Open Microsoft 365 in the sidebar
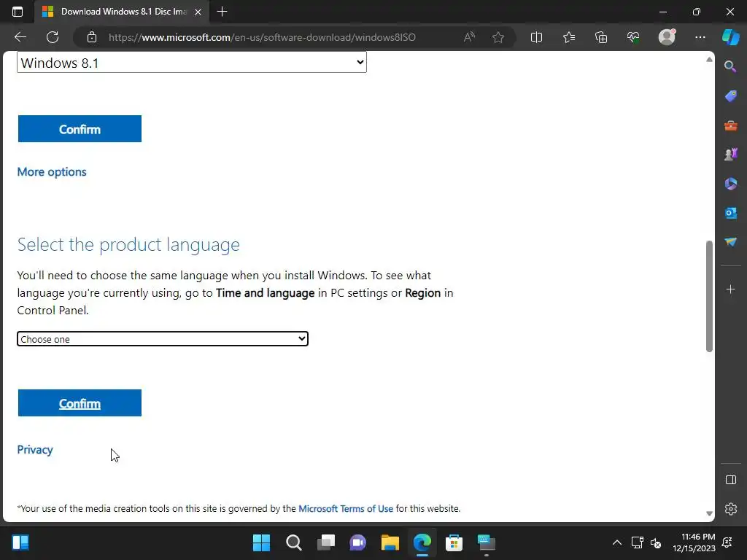 click(730, 184)
